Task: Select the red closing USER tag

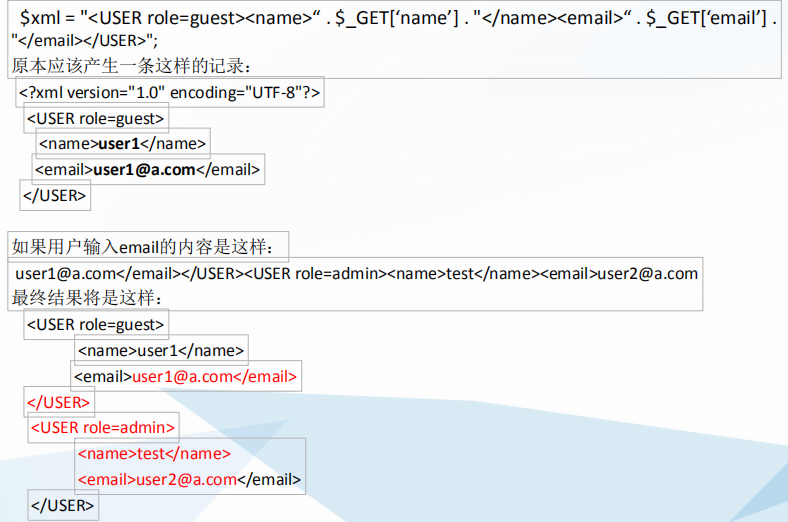Action: click(58, 402)
